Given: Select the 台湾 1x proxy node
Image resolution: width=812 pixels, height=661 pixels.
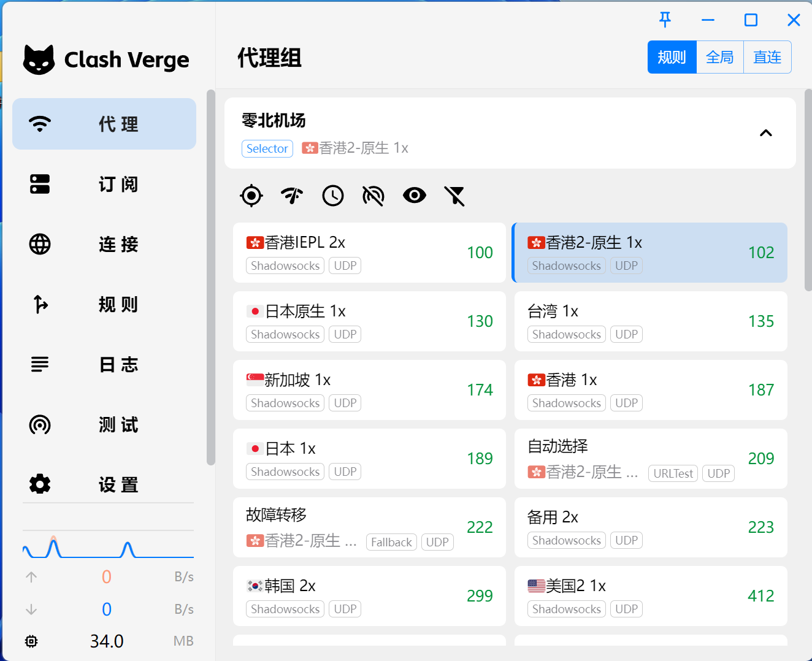Looking at the screenshot, I should [651, 321].
